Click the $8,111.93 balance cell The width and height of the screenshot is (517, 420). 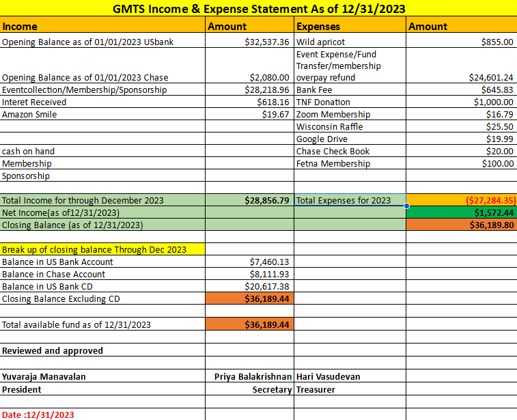tap(249, 274)
